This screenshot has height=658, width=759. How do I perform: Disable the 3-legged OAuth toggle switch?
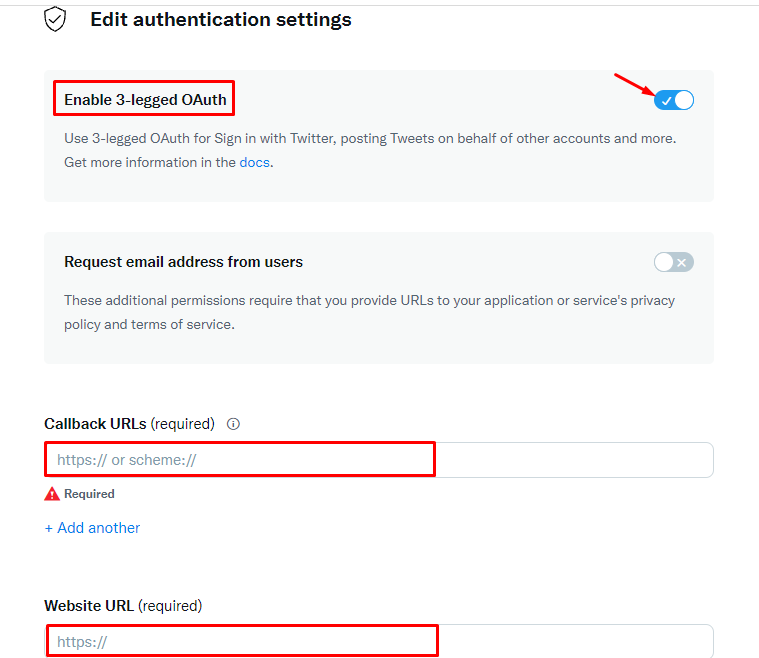674,100
